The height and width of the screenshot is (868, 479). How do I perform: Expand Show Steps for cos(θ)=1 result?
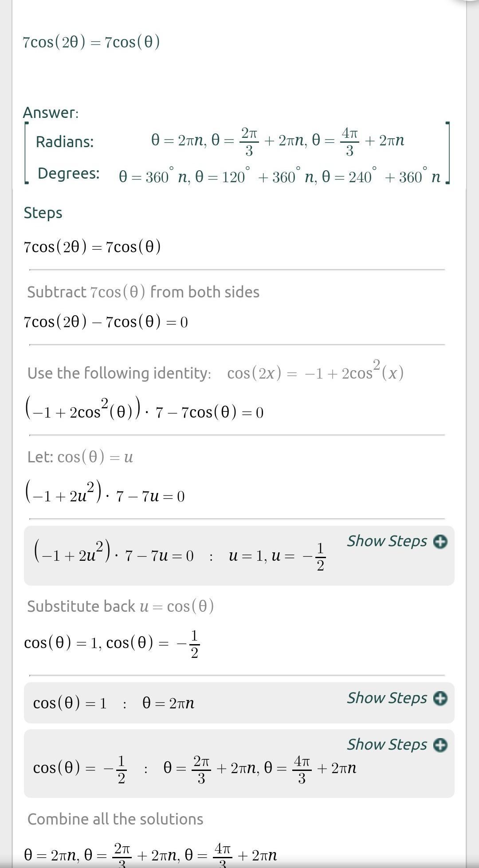pyautogui.click(x=387, y=698)
